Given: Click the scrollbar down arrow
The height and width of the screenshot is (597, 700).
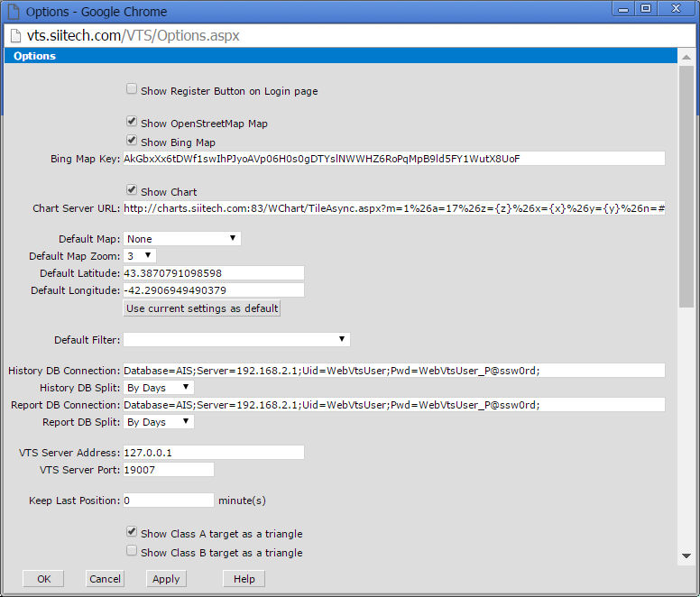Looking at the screenshot, I should point(686,556).
